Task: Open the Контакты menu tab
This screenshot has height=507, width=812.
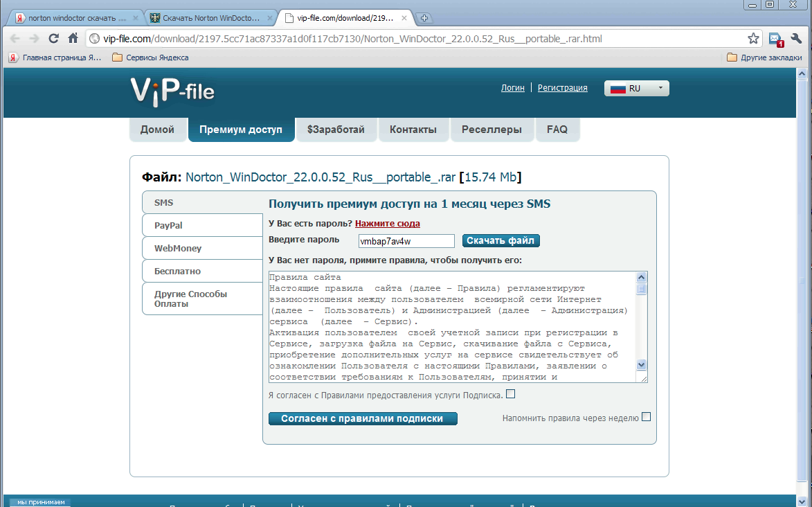Action: point(413,130)
